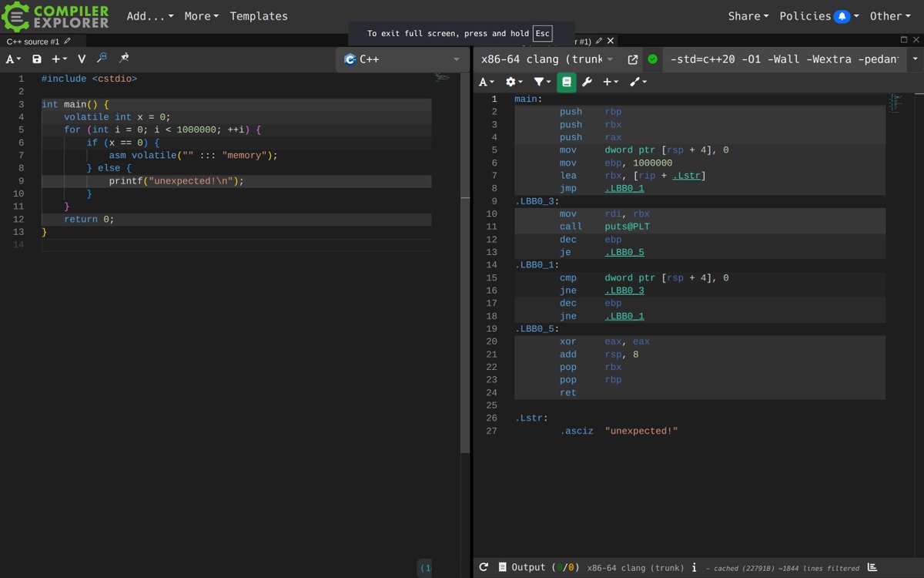This screenshot has width=924, height=578.
Task: Click 'mov ebp, 1000000' assembly line
Action: [616, 163]
